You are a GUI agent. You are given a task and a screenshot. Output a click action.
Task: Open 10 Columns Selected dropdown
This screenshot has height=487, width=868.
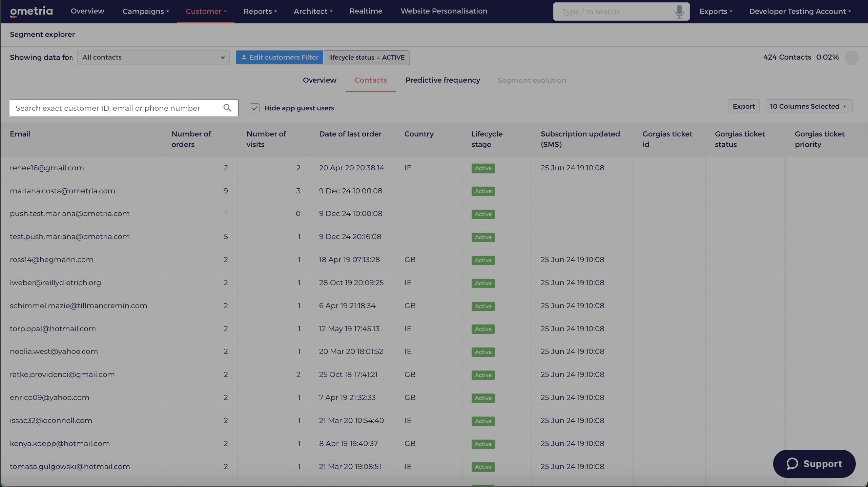[809, 106]
